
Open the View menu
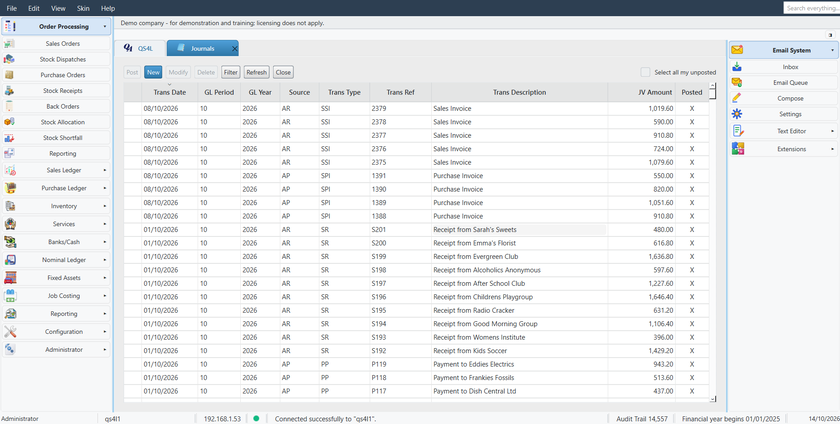click(x=58, y=9)
